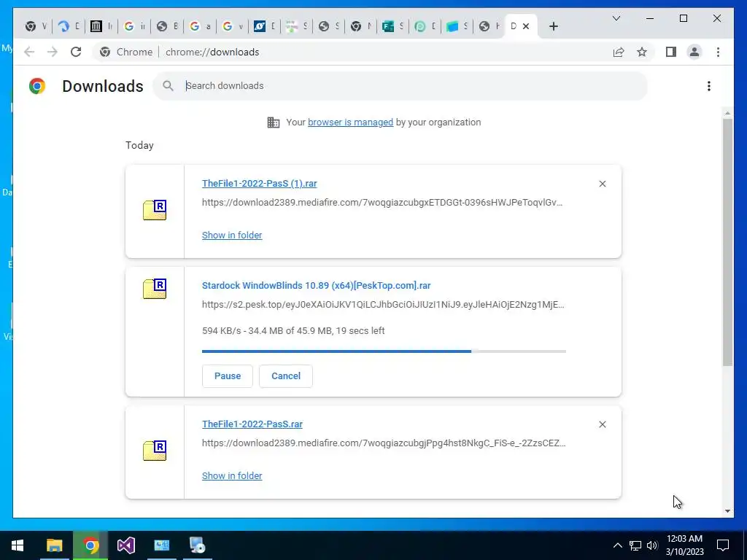Click the browser forward arrow
The image size is (747, 560).
click(53, 52)
